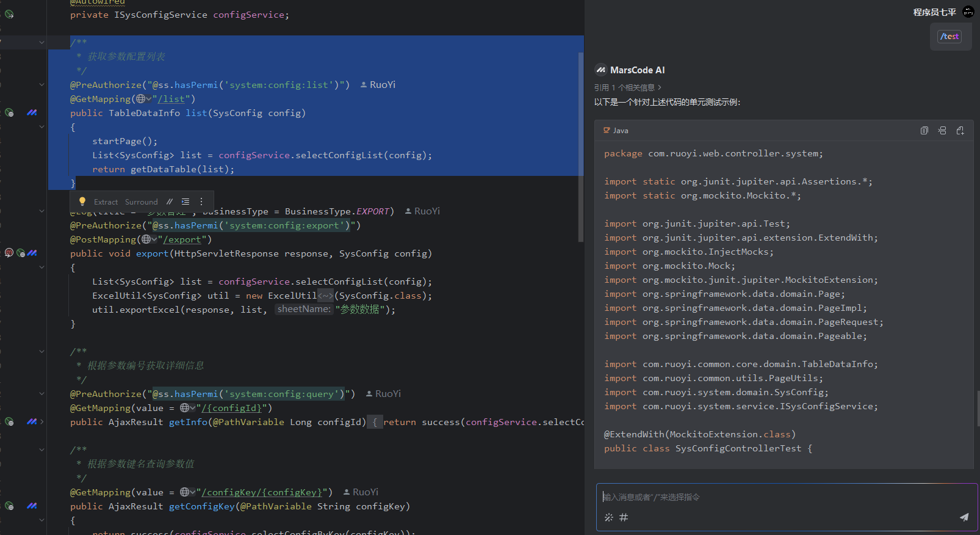
Task: Click Extract in the floating toolbar
Action: (x=106, y=202)
